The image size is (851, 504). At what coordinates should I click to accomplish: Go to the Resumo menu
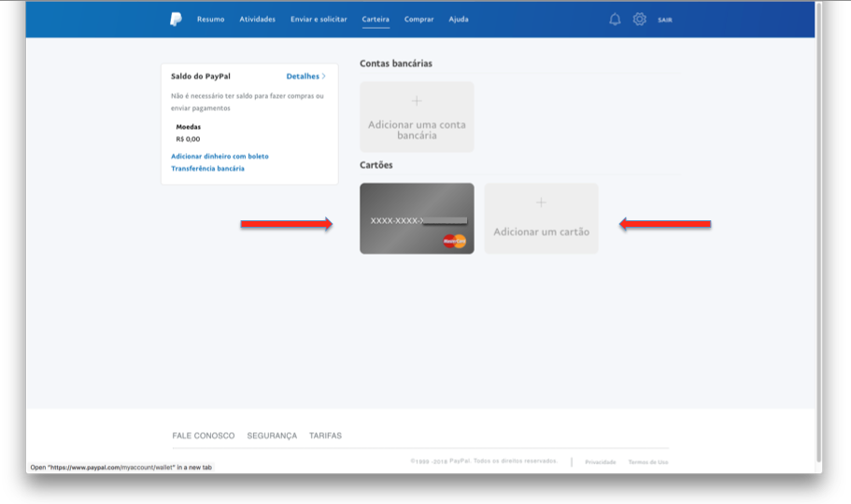tap(210, 19)
